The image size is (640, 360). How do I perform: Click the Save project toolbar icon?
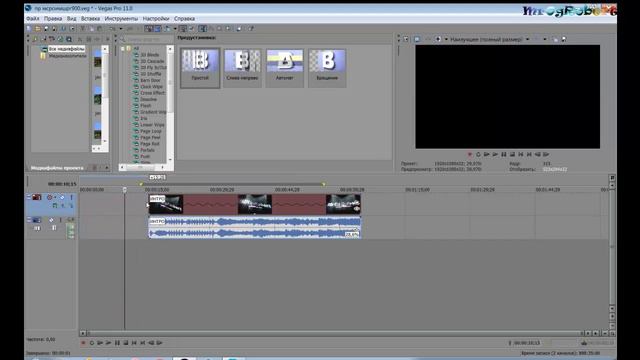tap(46, 29)
